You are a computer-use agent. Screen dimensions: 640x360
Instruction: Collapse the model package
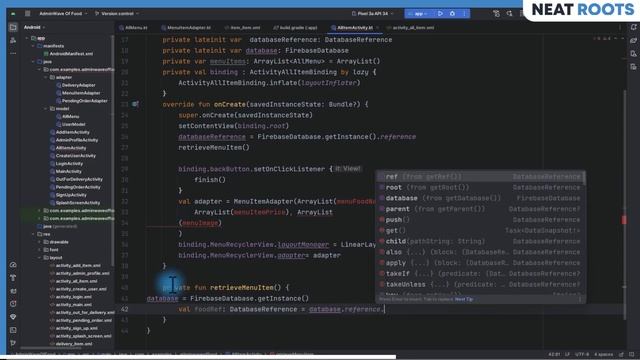pos(45,109)
